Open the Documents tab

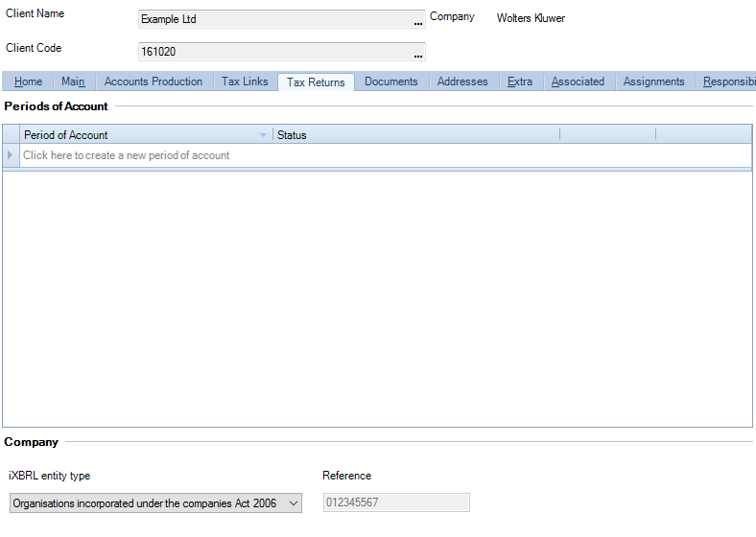coord(391,82)
